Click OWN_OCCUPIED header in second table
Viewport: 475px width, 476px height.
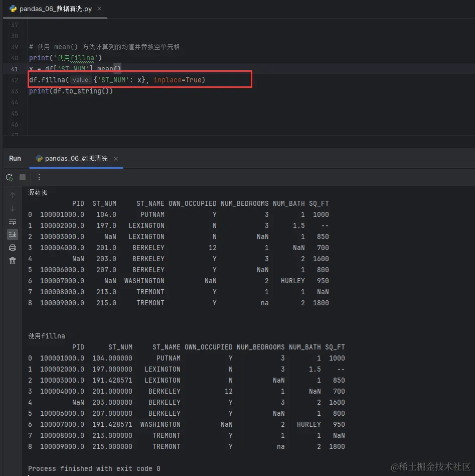point(209,347)
